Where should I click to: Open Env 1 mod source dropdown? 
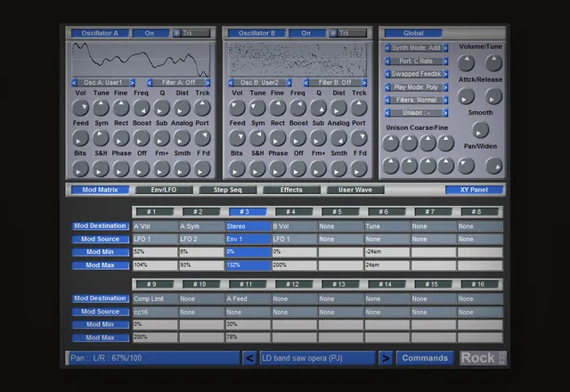pyautogui.click(x=248, y=240)
